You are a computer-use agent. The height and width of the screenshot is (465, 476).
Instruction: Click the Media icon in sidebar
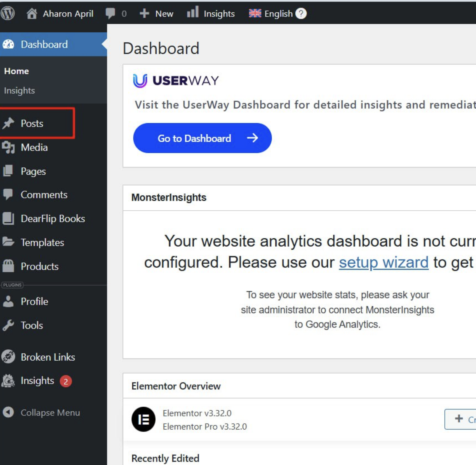point(8,147)
